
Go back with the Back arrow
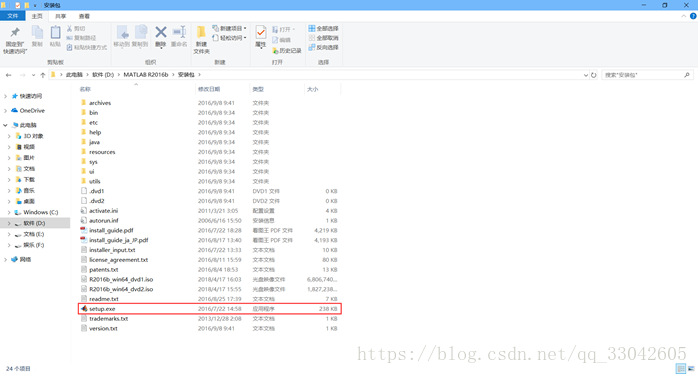pos(8,75)
